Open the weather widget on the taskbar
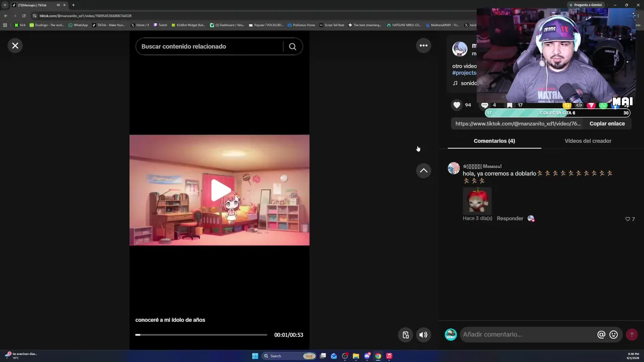The height and width of the screenshot is (362, 644). coord(21,355)
